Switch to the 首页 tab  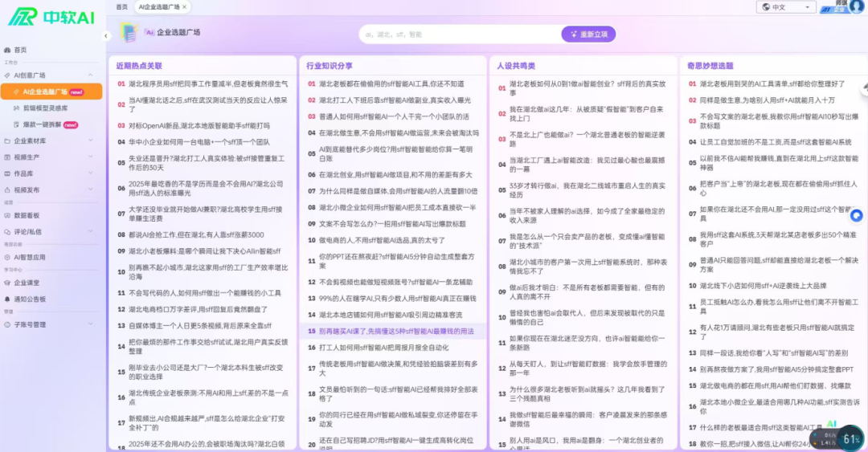tap(122, 6)
